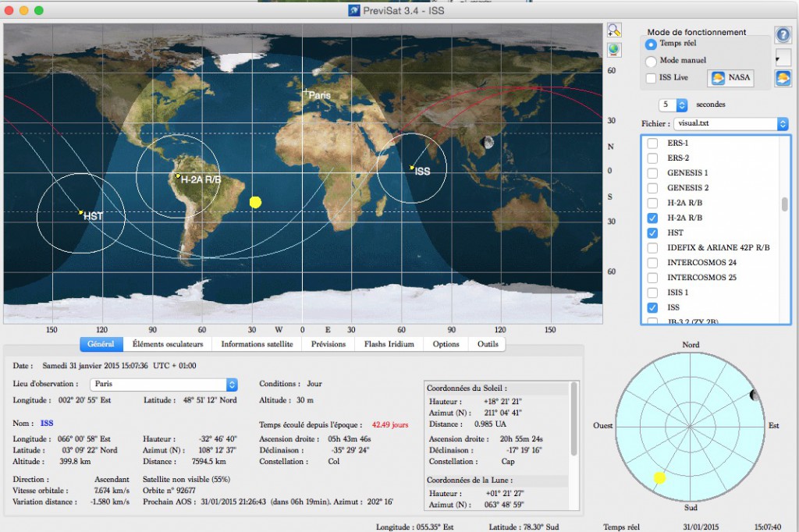Viewport: 799px width, 532px height.
Task: Open the Outils tab
Action: [488, 344]
